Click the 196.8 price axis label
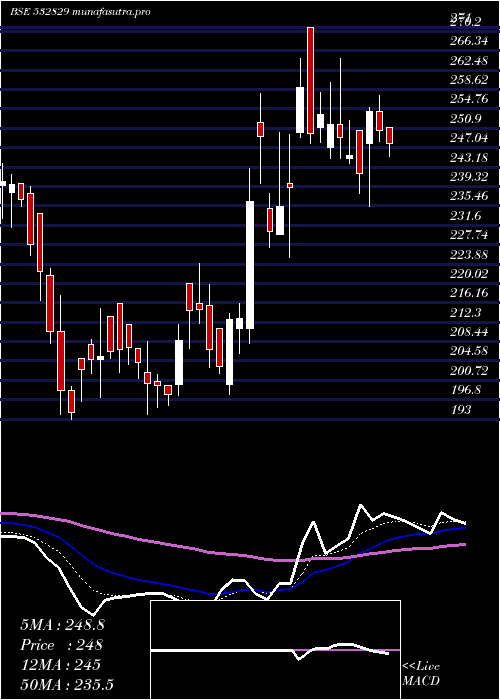500x700 pixels. pos(465,390)
